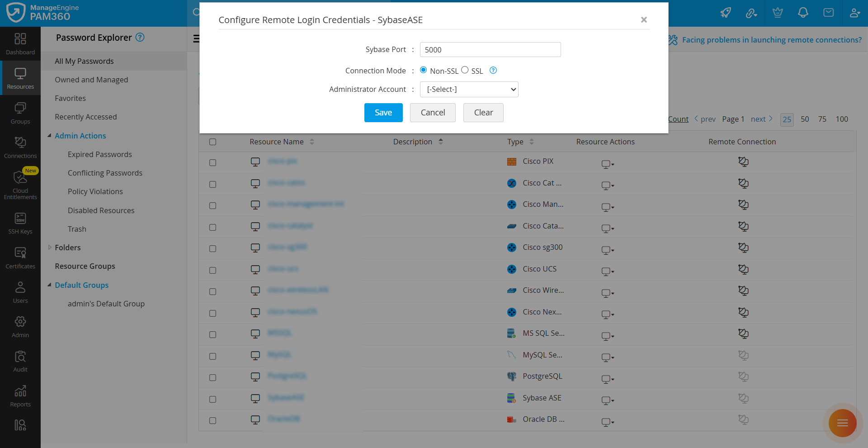Open Expired Passwords menu item
This screenshot has width=868, height=448.
[x=100, y=154]
